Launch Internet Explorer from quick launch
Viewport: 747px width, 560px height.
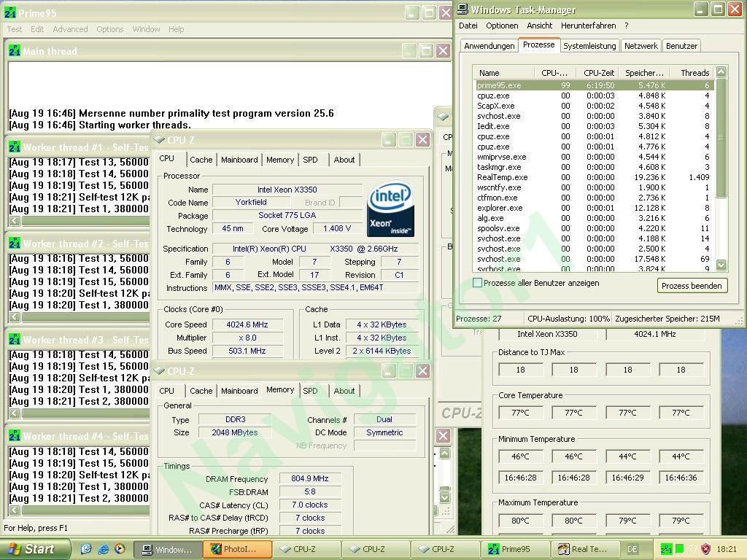pyautogui.click(x=103, y=549)
